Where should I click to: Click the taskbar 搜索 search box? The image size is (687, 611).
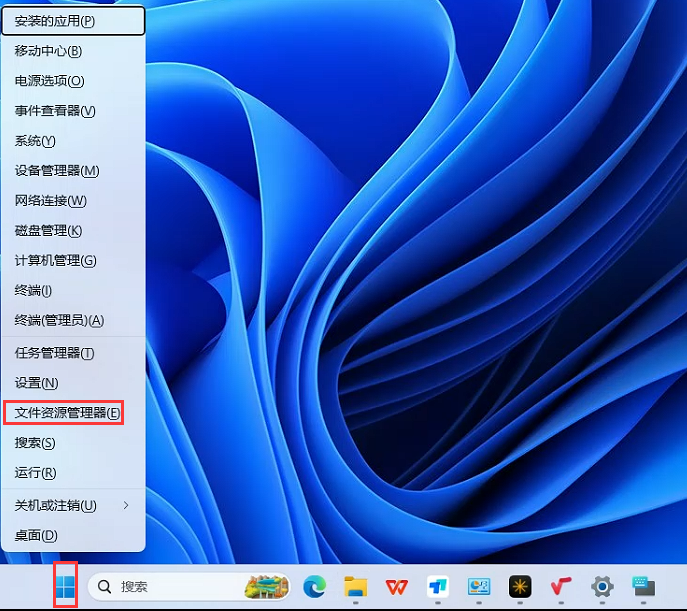click(x=189, y=586)
